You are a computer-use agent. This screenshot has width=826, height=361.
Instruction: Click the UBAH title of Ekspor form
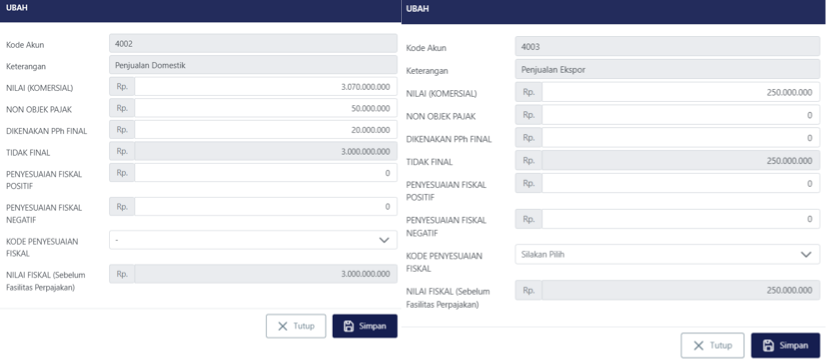click(x=417, y=8)
